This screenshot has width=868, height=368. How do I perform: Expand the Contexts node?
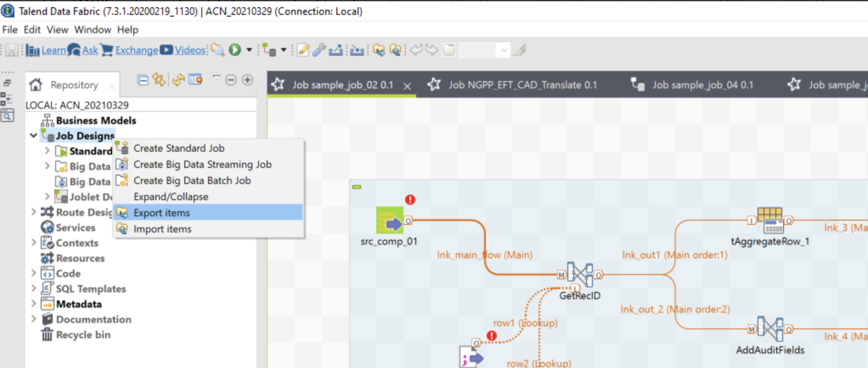coord(34,242)
